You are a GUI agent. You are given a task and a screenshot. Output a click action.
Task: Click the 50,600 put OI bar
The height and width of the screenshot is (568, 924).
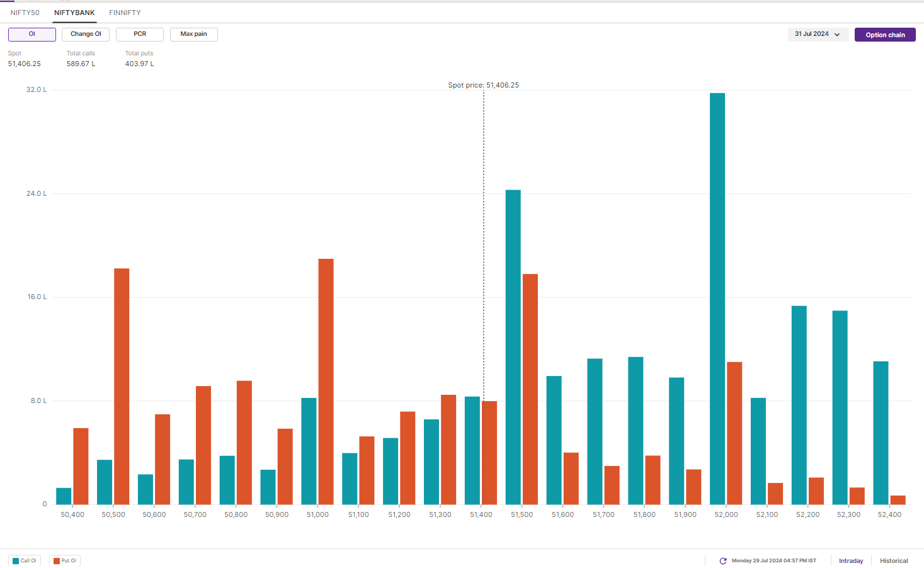(163, 459)
